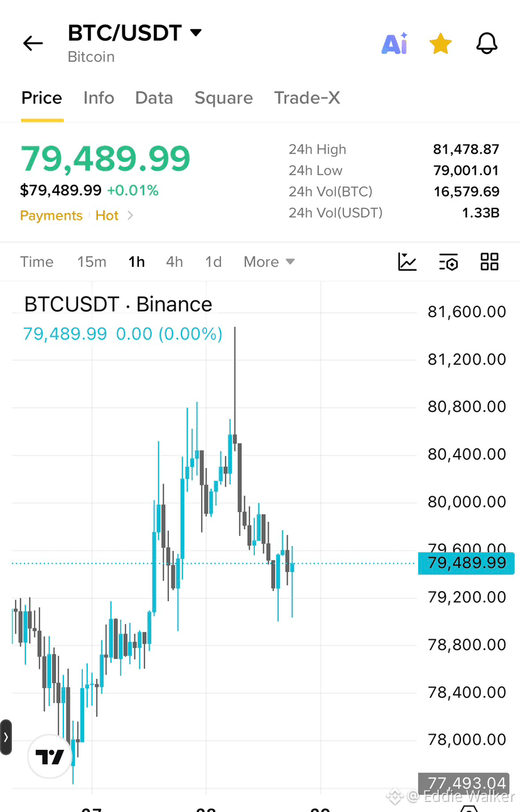Switch to the Trade-X tab
520x812 pixels.
coord(307,98)
